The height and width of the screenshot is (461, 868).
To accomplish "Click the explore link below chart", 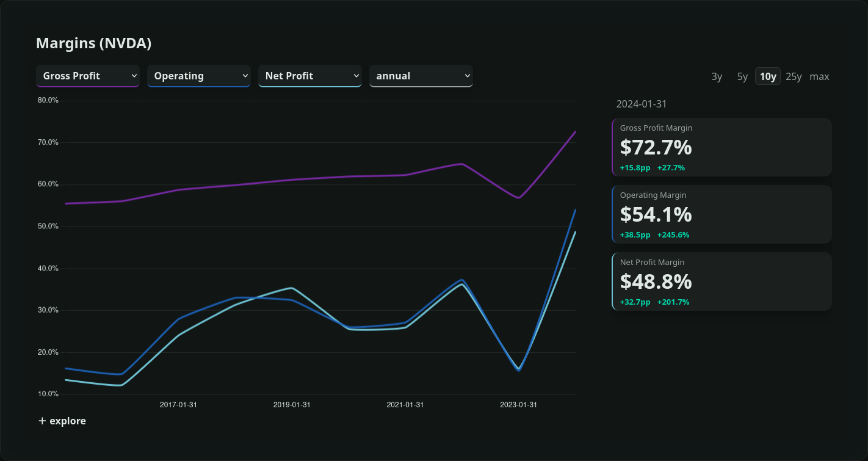I will pyautogui.click(x=67, y=421).
